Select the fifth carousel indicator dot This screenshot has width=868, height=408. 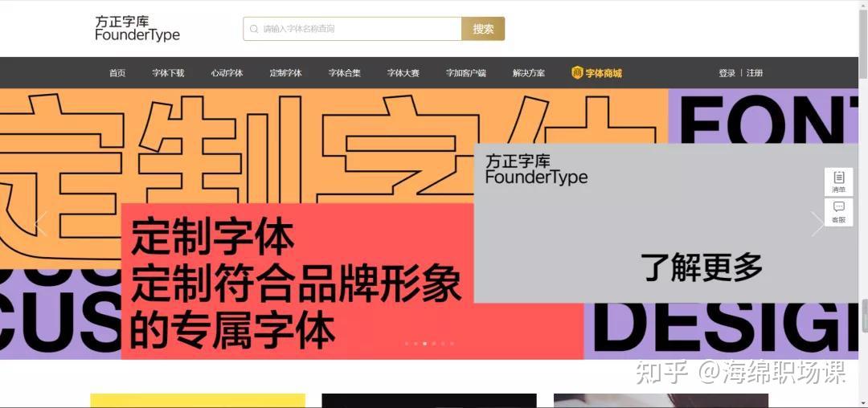pos(442,343)
